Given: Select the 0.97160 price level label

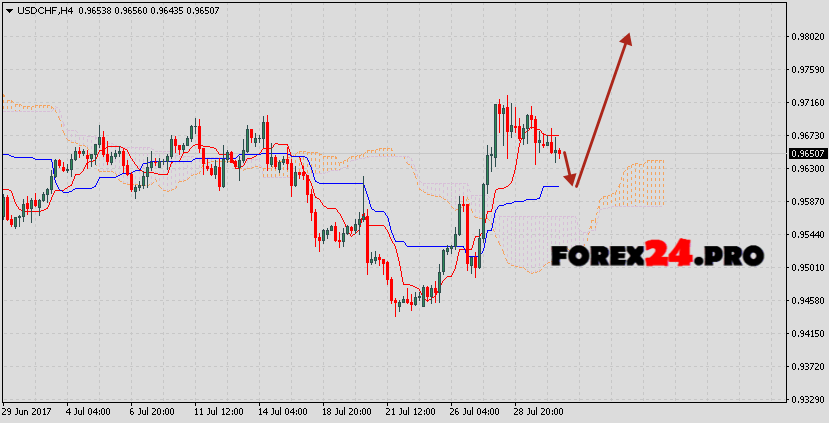Looking at the screenshot, I should click(806, 103).
